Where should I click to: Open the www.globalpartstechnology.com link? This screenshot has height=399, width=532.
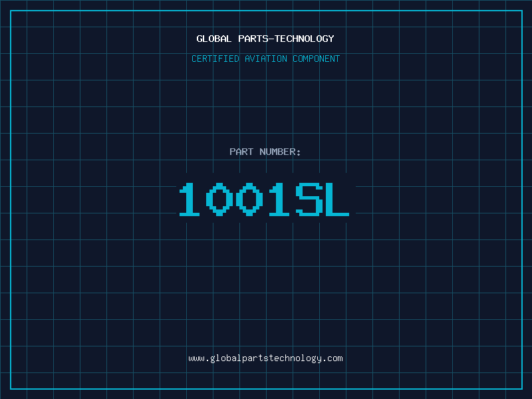265,358
